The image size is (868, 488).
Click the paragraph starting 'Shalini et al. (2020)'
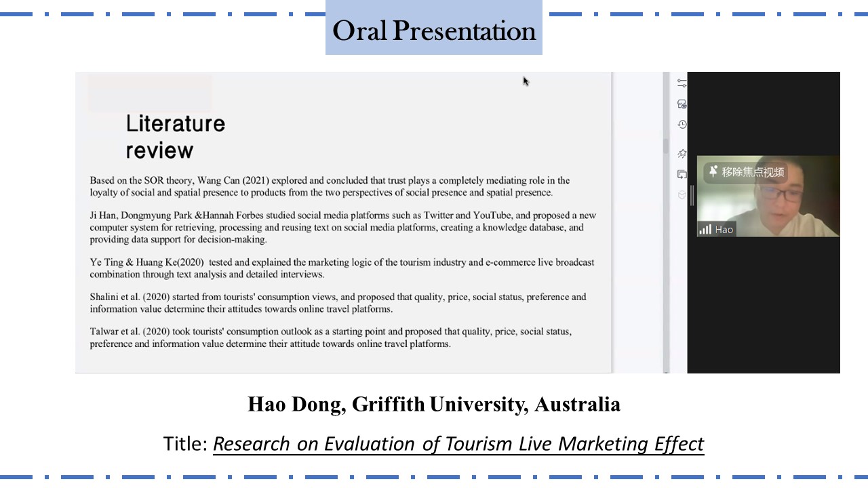(x=338, y=303)
